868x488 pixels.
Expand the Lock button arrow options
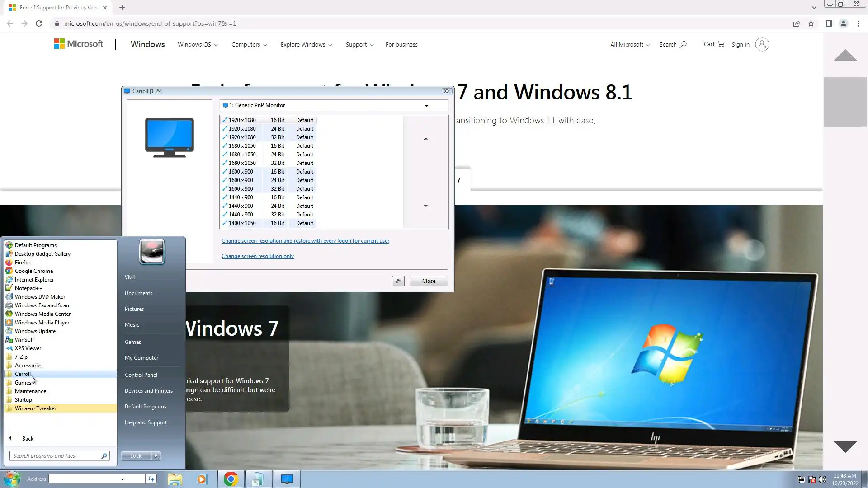(156, 456)
